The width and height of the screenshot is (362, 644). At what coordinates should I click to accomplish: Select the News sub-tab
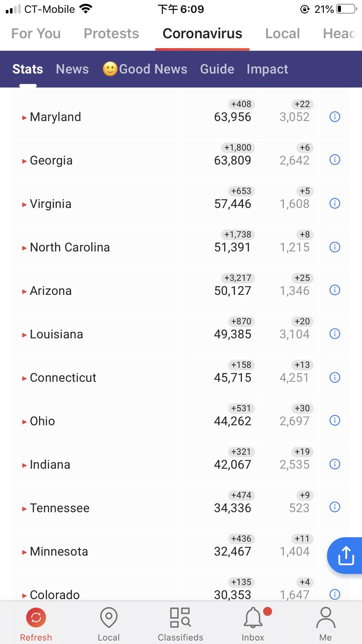[72, 69]
